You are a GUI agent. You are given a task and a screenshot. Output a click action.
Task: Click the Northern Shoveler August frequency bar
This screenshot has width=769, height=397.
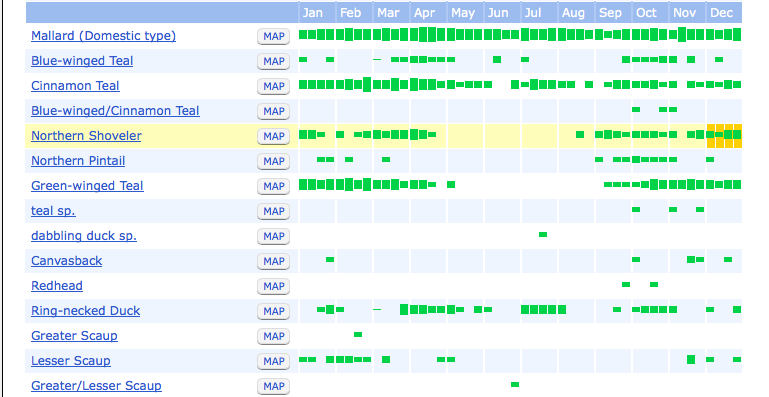tap(580, 134)
